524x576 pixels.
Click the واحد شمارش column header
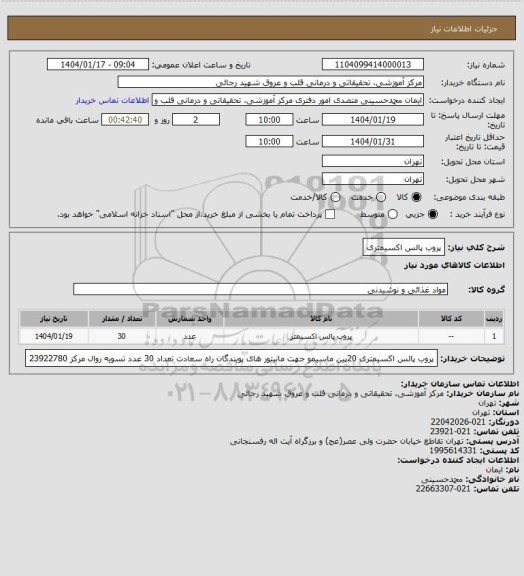190,318
